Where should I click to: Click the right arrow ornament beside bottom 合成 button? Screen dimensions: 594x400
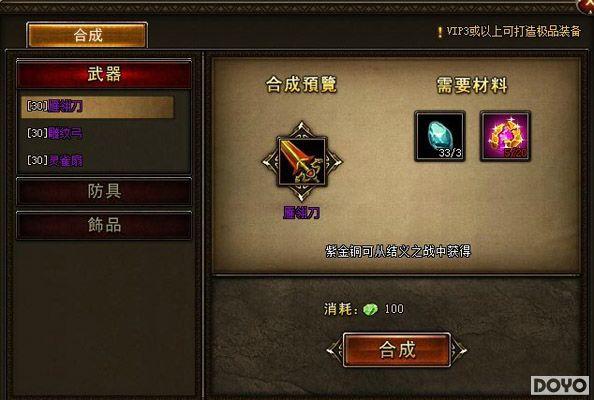pyautogui.click(x=459, y=350)
